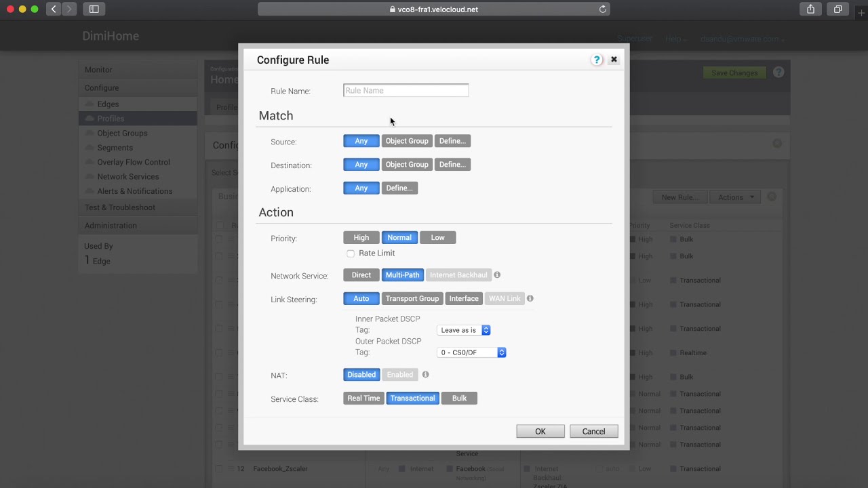Screen dimensions: 868x488
Task: Choose Transport Group link steering
Action: pos(412,299)
